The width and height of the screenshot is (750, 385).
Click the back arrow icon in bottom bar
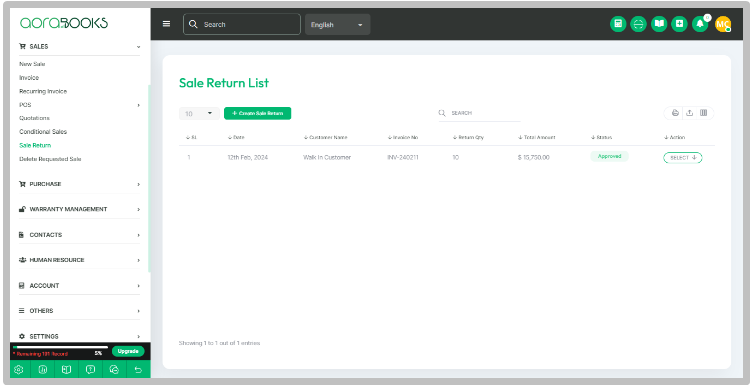(138, 369)
